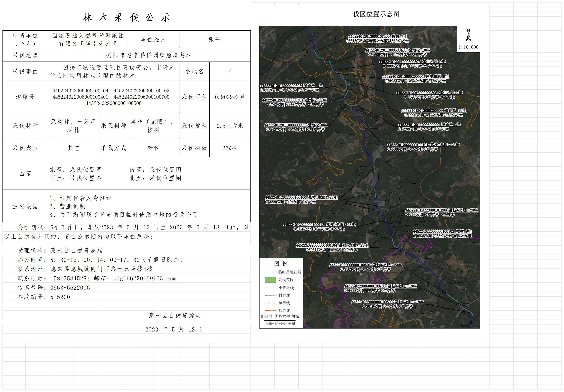Click the email address slgl66220169163.com
The height and width of the screenshot is (392, 564).
(x=145, y=279)
